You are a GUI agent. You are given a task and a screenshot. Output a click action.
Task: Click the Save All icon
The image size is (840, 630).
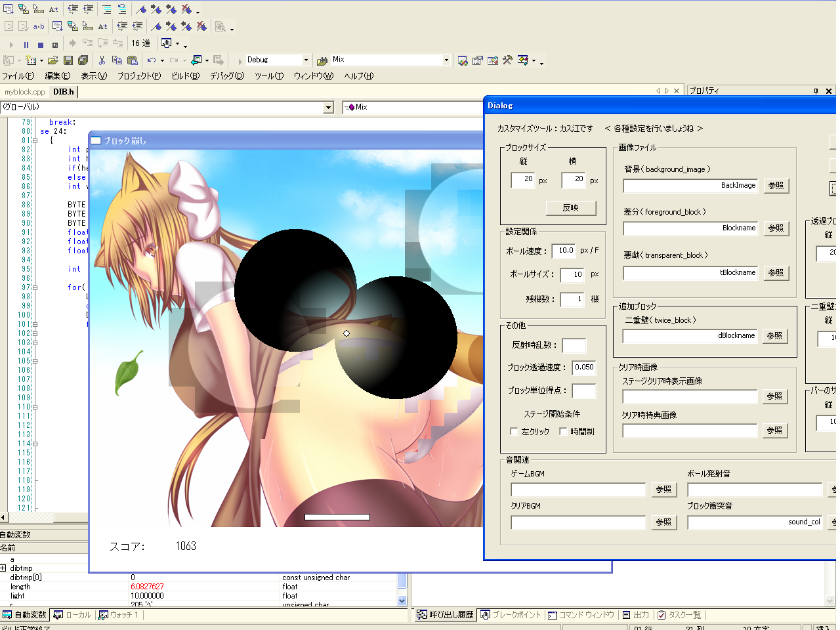pos(83,60)
